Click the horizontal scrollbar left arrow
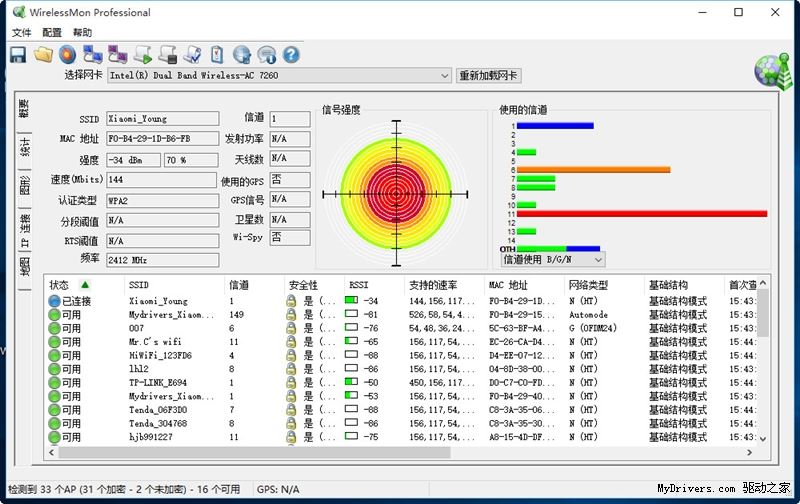The width and height of the screenshot is (800, 504). [52, 452]
